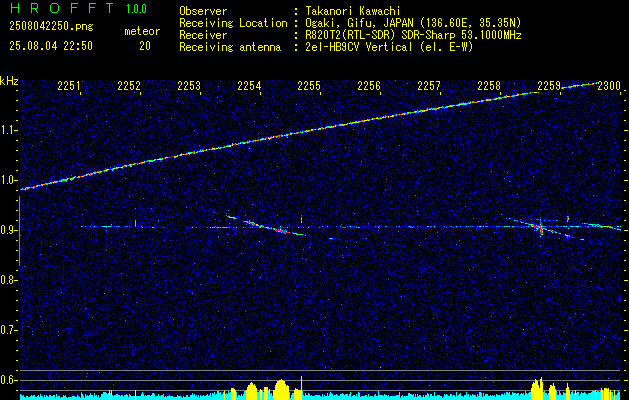Click the 2300 time marker
Image resolution: width=629 pixels, height=400 pixels.
609,86
